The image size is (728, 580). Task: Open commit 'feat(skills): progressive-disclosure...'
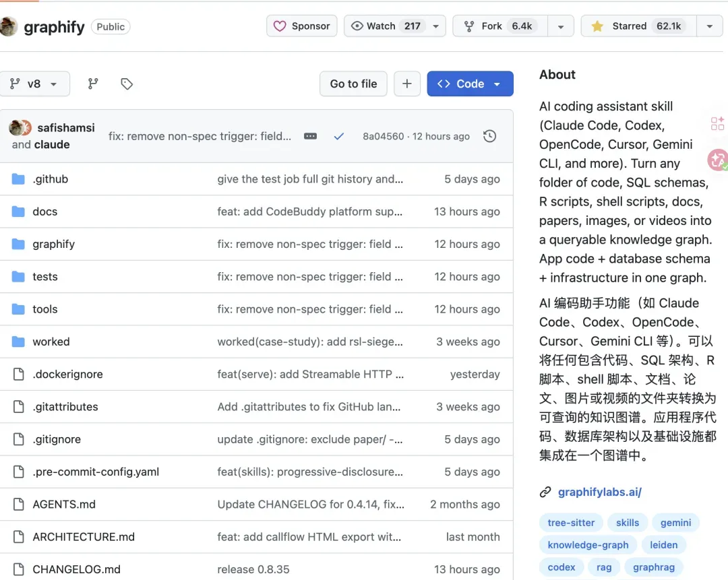[x=310, y=472]
